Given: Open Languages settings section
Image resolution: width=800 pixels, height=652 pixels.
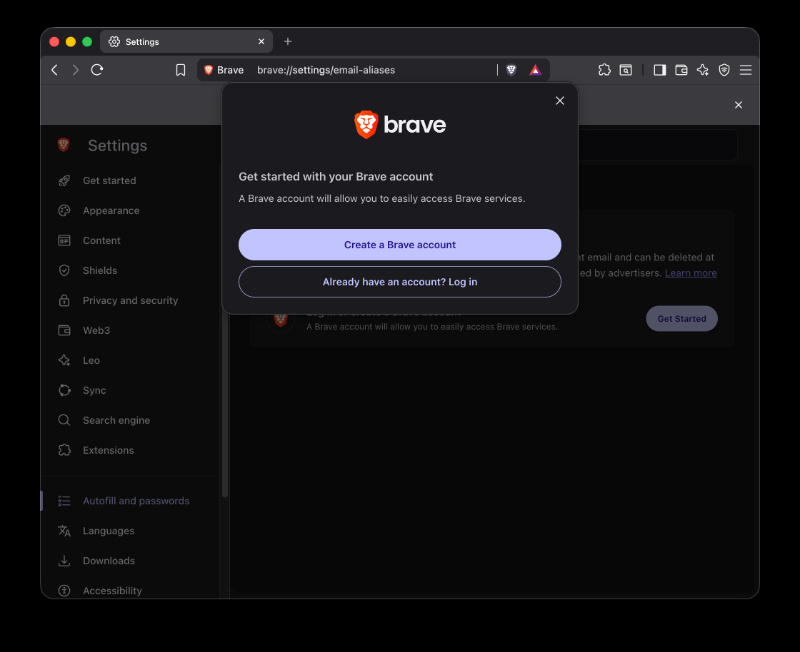Looking at the screenshot, I should 108,531.
